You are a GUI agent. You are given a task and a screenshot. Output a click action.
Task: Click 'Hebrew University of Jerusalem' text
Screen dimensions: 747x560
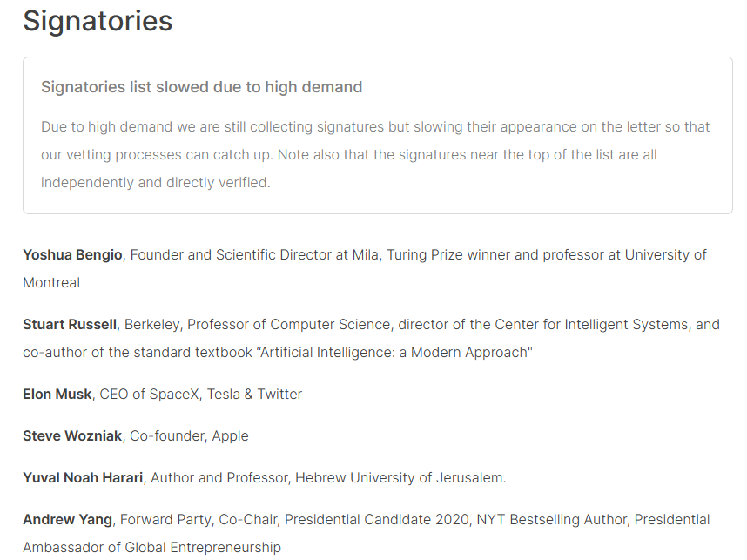click(400, 477)
